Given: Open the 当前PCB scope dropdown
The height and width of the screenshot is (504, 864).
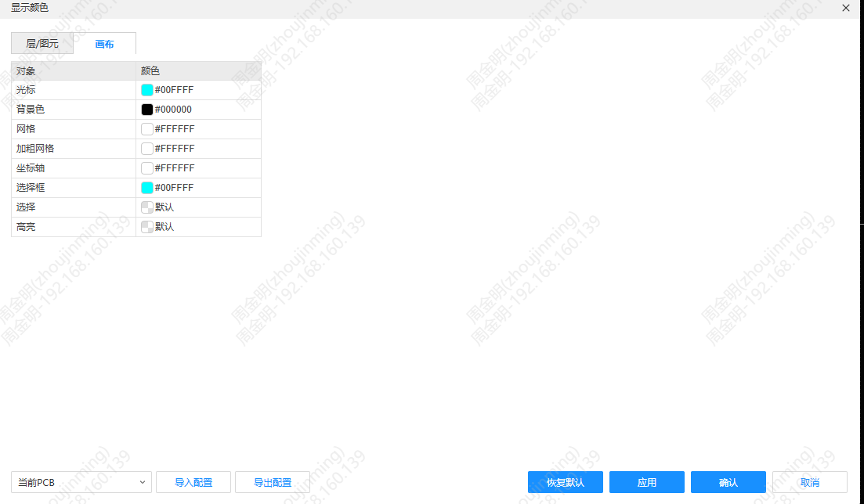Looking at the screenshot, I should click(81, 483).
